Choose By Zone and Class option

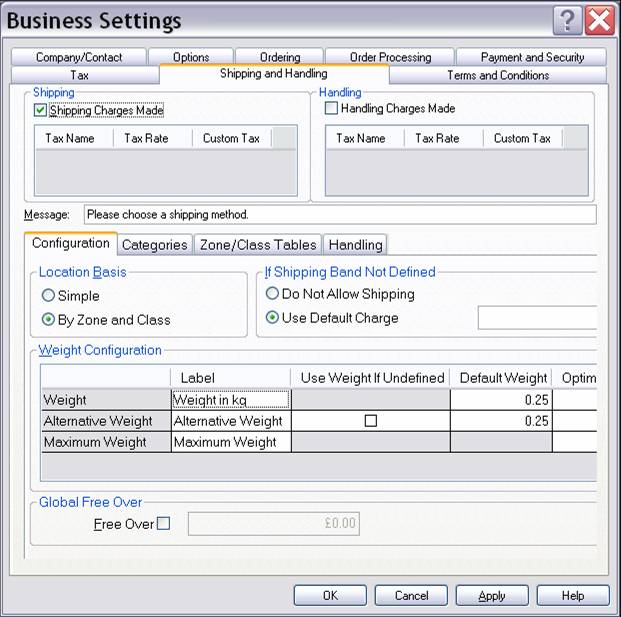pyautogui.click(x=49, y=320)
